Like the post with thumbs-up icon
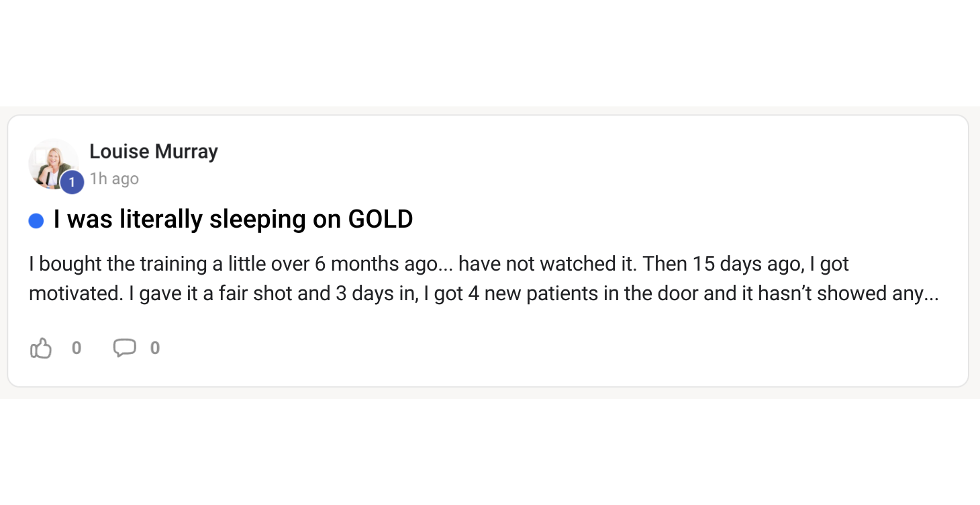The image size is (980, 505). point(41,348)
